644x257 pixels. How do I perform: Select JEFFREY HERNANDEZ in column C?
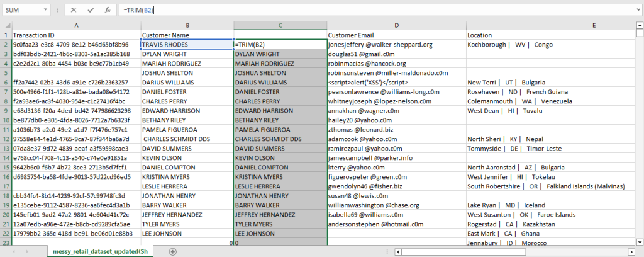click(280, 215)
